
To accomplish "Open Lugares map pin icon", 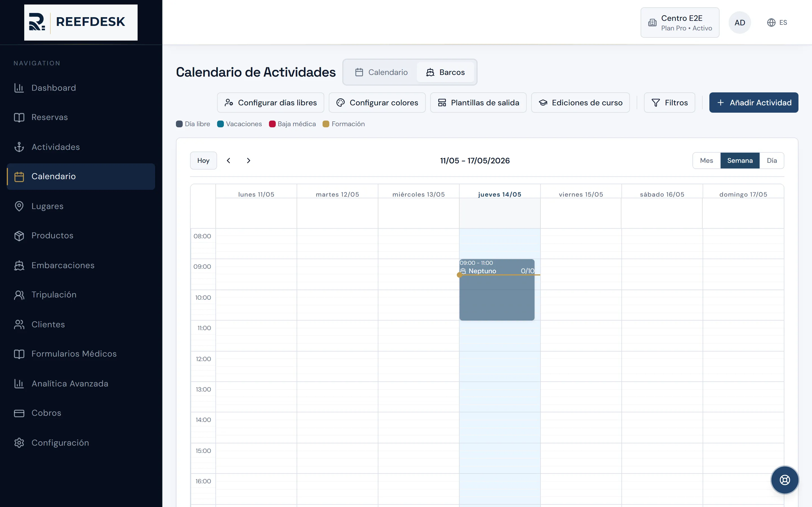I will coord(19,206).
